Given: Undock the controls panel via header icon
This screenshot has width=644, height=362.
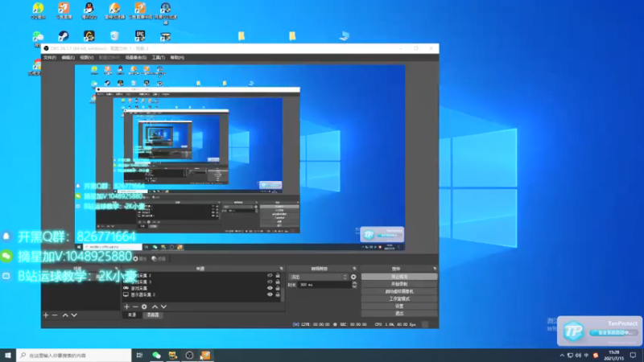Looking at the screenshot, I should click(x=435, y=269).
